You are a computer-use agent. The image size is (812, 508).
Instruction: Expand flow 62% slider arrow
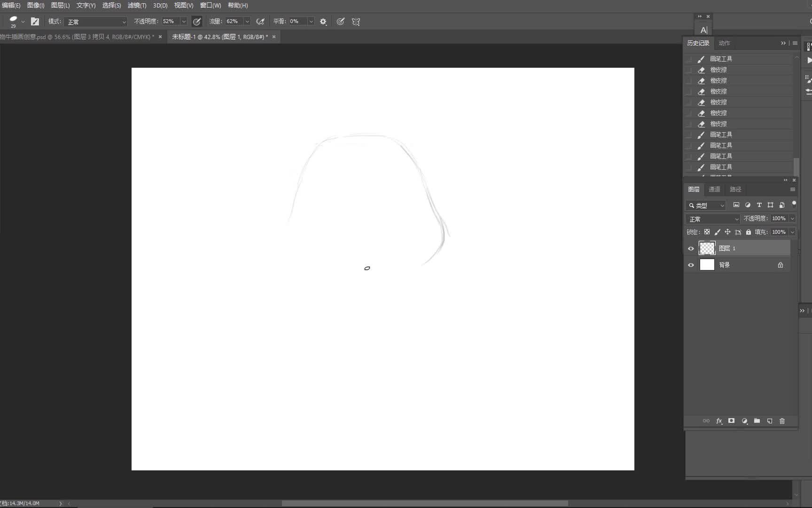coord(247,22)
